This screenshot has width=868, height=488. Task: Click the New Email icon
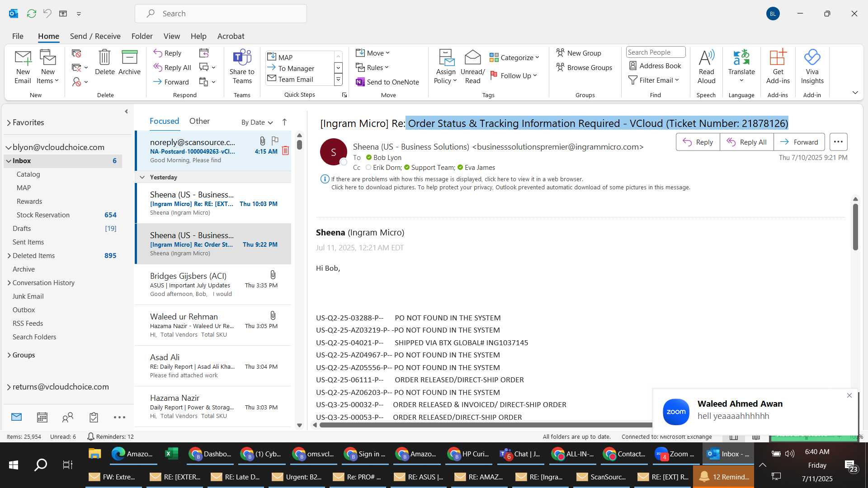coord(23,67)
